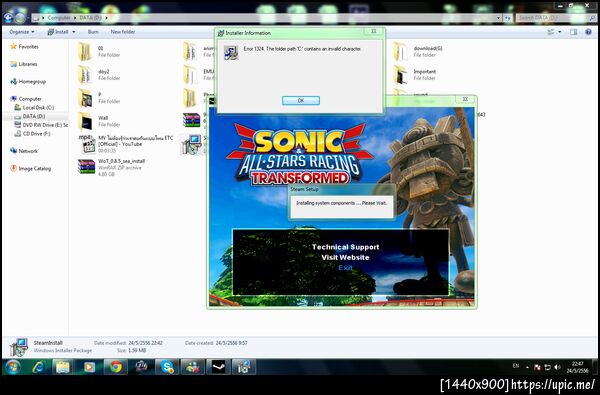
Task: Open Google Chrome from the taskbar
Action: [116, 367]
